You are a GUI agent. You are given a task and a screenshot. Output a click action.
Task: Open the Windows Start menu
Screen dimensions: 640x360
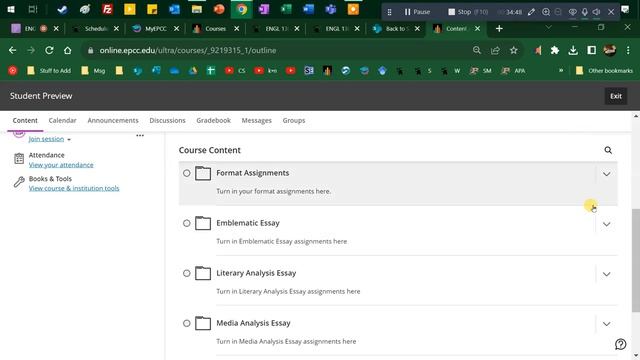coord(11,9)
